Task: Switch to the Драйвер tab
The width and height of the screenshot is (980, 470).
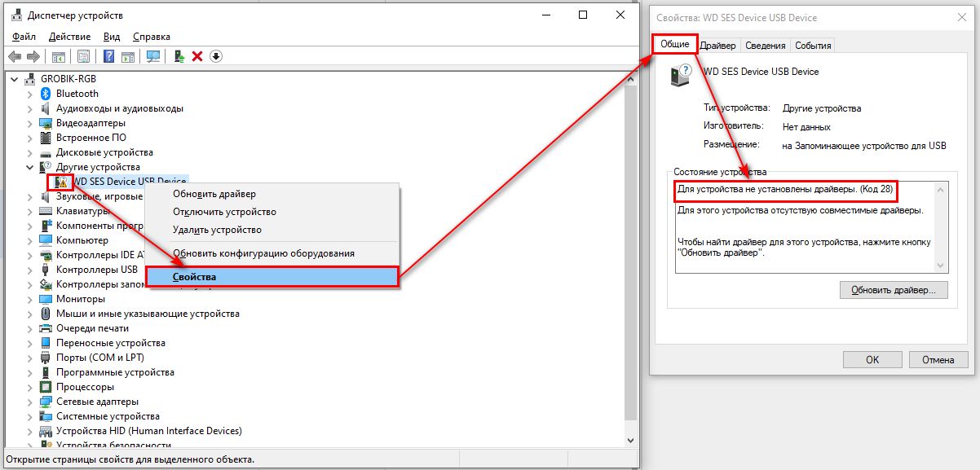Action: point(717,46)
